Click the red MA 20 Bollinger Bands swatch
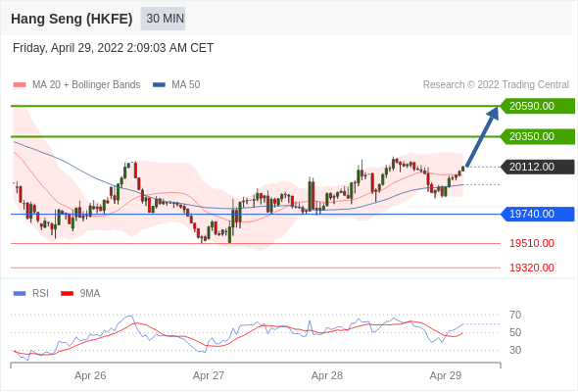This screenshot has height=392, width=578. pos(20,85)
